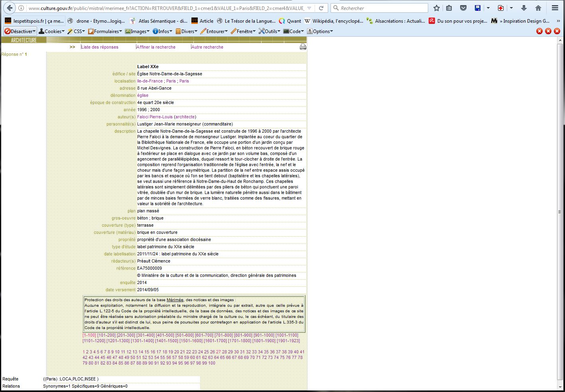565x392 pixels.
Task: Open the Faloci Pierre-Louis author link
Action: click(155, 117)
